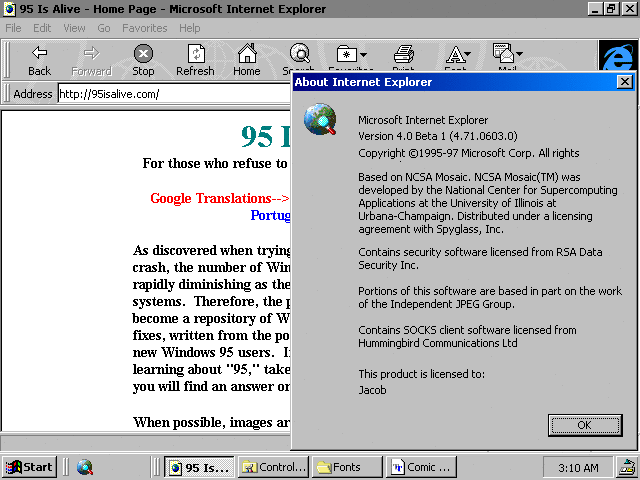Click the globe icon in About dialog
Image resolution: width=640 pixels, height=480 pixels.
coord(320,120)
